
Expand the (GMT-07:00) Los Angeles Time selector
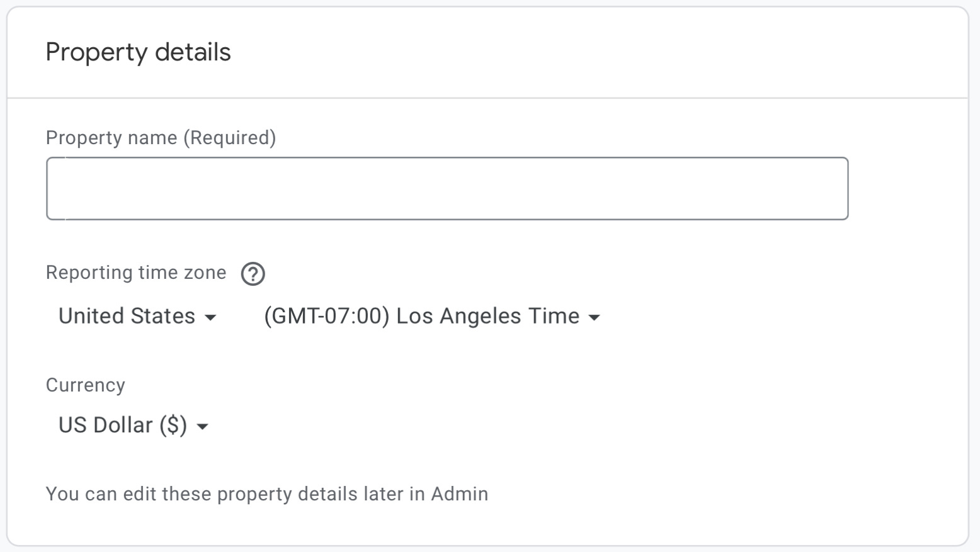pos(431,316)
